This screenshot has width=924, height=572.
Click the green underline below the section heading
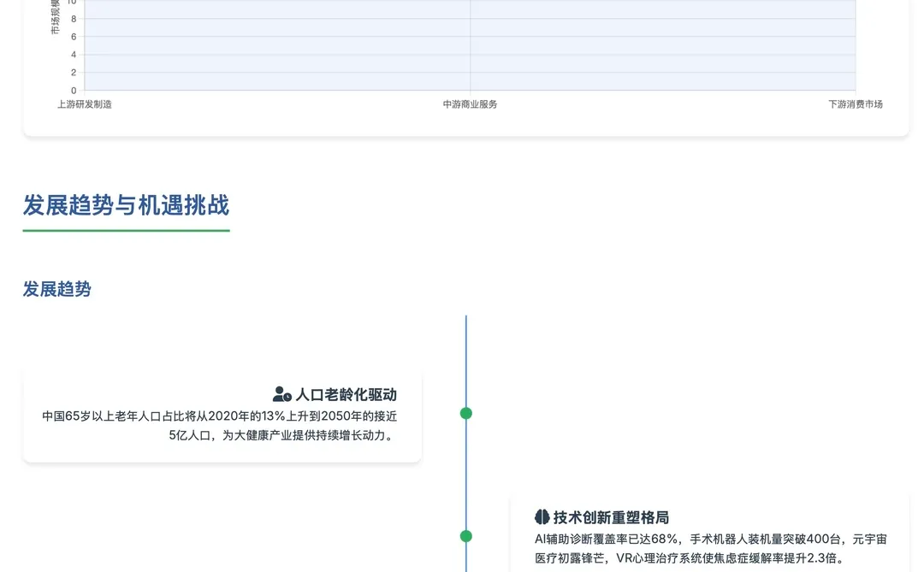tap(125, 228)
